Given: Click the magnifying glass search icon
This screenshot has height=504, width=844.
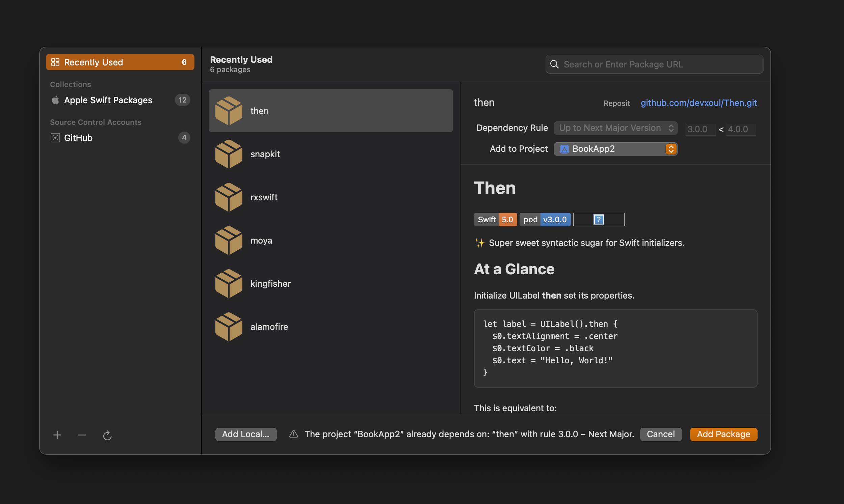Looking at the screenshot, I should click(x=554, y=64).
